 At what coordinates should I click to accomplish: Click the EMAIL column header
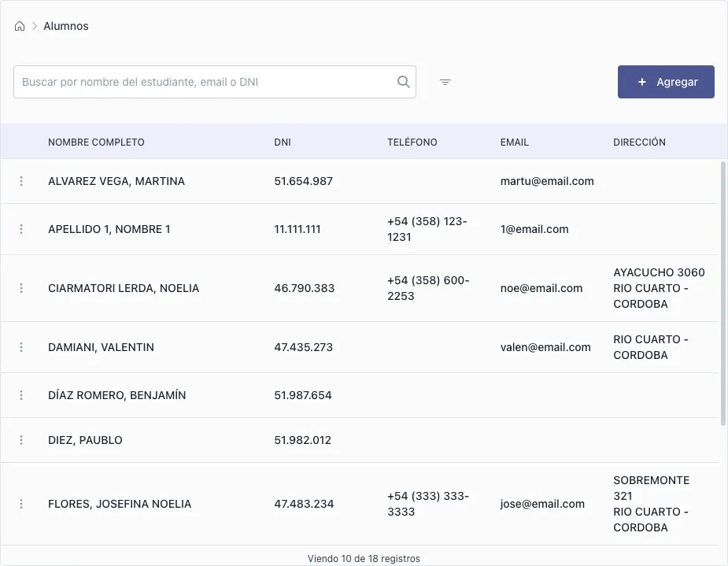tap(515, 142)
